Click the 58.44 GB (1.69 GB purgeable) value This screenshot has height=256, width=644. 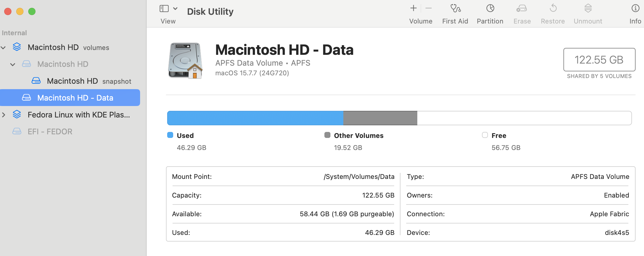click(x=347, y=214)
